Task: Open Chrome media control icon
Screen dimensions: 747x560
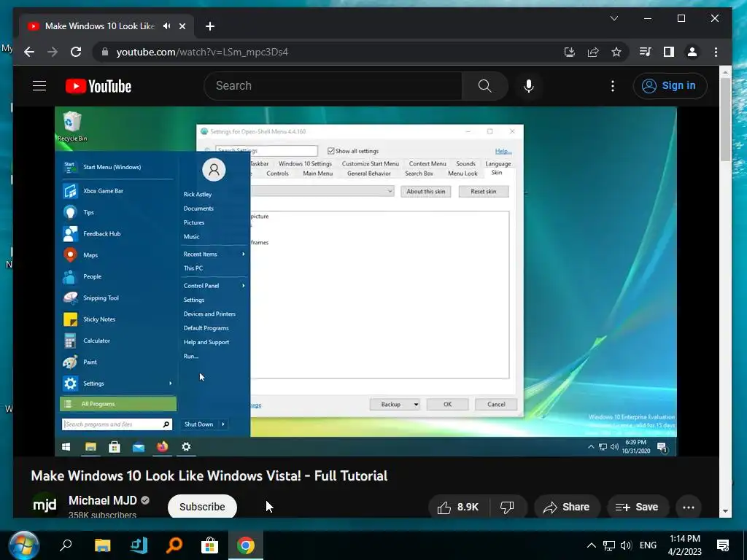Action: tap(645, 52)
